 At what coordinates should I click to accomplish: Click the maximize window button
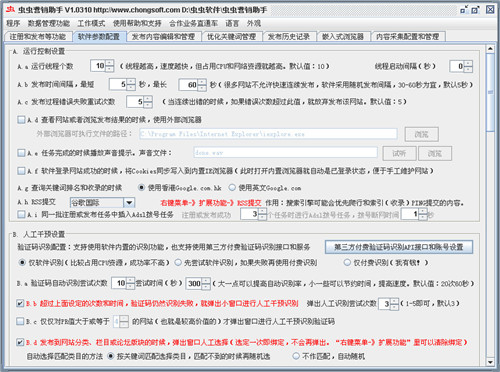point(476,10)
